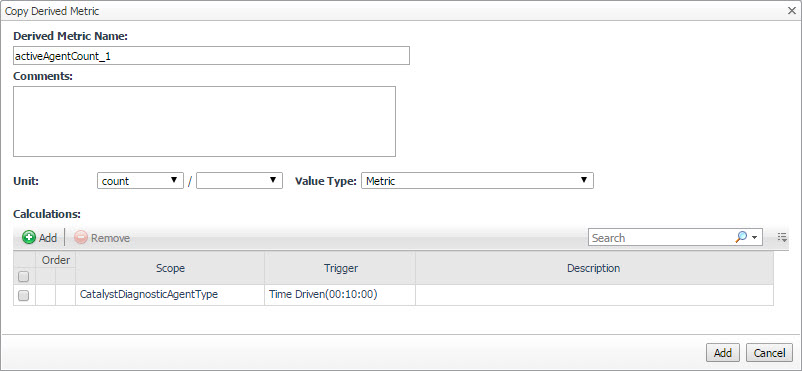802x371 pixels.
Task: Select the CatalystDiagnosticAgentType scope cell
Action: point(170,295)
